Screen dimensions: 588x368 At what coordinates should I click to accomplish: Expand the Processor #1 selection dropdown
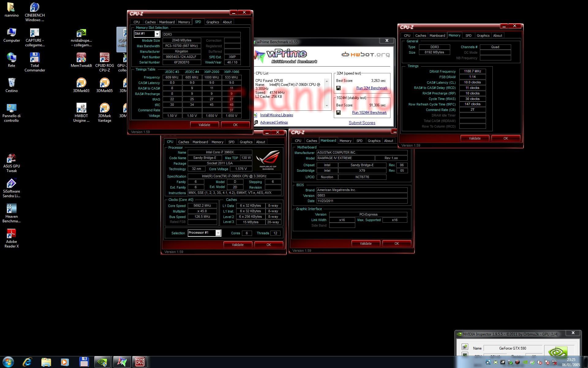tap(218, 233)
